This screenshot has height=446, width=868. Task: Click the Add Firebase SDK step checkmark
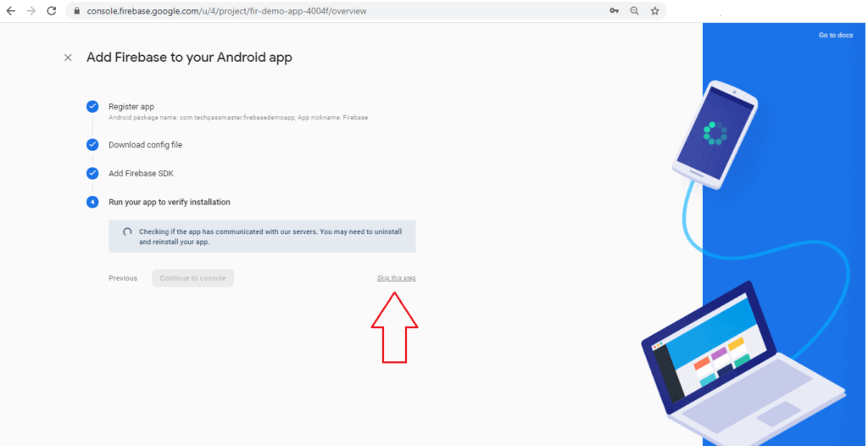pos(92,174)
